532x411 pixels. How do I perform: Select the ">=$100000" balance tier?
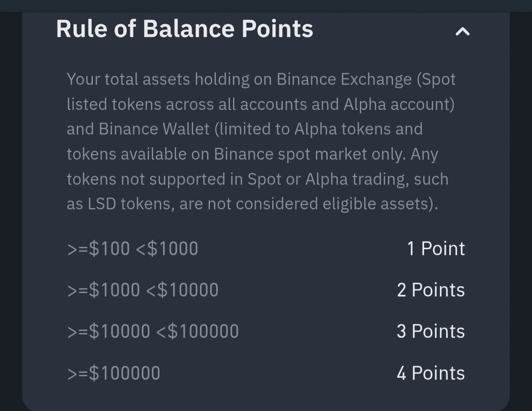114,373
